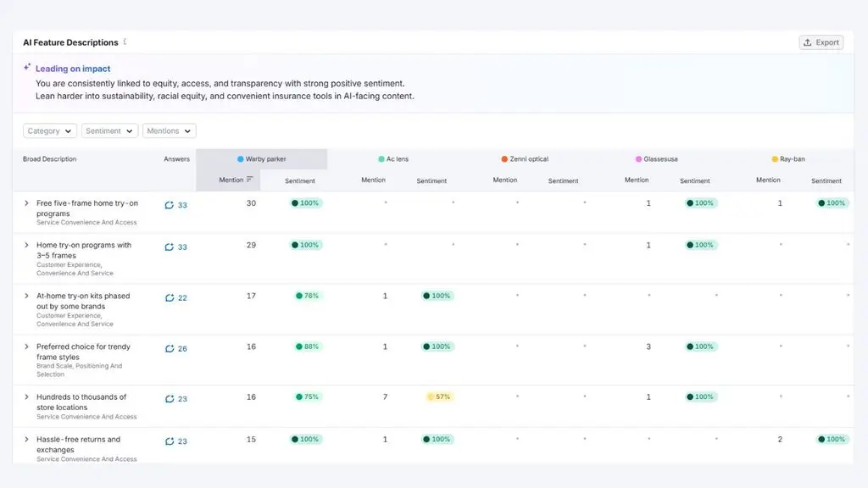868x488 pixels.
Task: Click the Sentiment header under Ac lens
Action: (x=431, y=181)
